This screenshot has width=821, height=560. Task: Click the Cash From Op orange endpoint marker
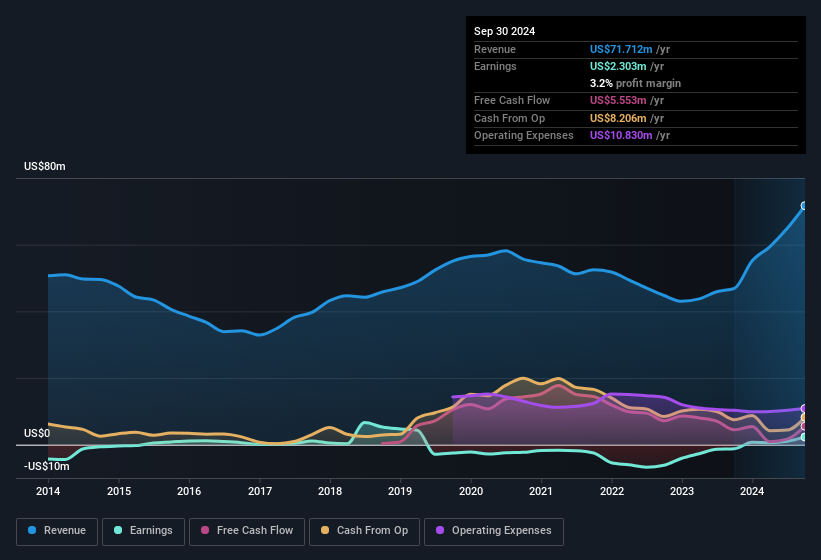tap(804, 417)
